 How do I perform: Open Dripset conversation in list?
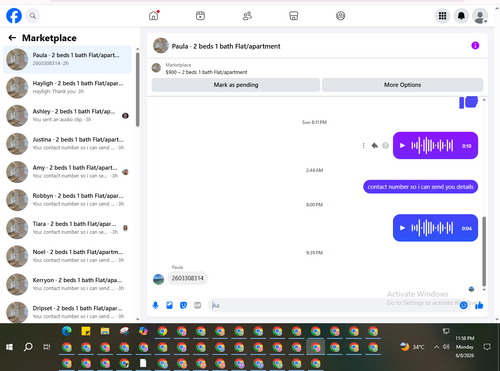(68, 312)
